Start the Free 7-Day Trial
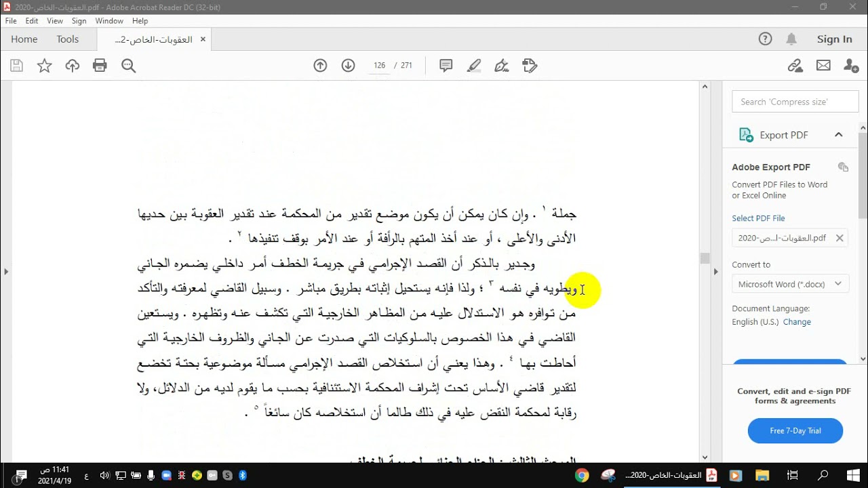 point(795,430)
